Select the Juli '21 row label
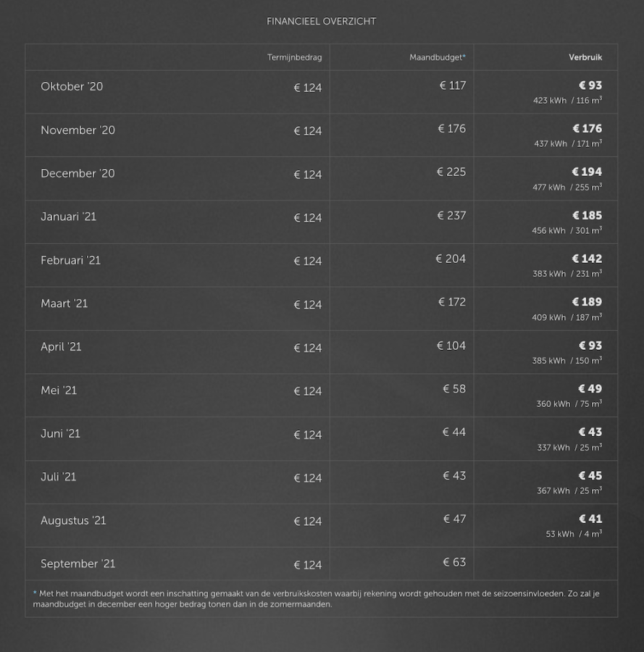 point(58,477)
